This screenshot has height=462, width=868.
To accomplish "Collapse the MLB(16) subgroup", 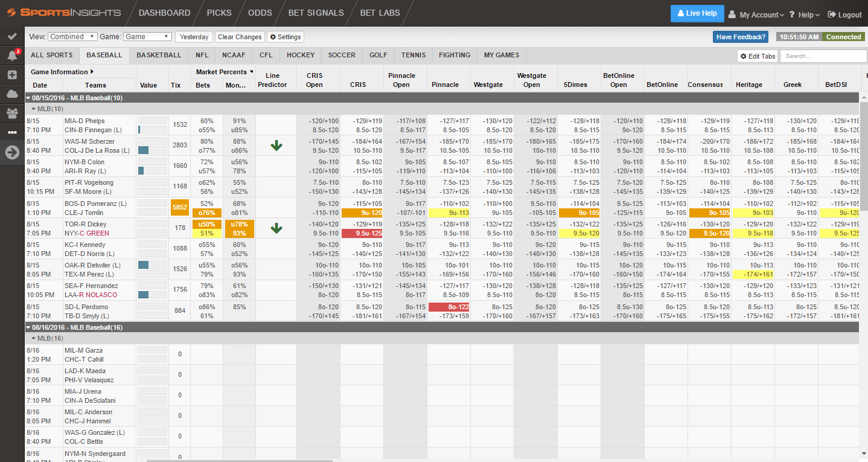I will [34, 338].
